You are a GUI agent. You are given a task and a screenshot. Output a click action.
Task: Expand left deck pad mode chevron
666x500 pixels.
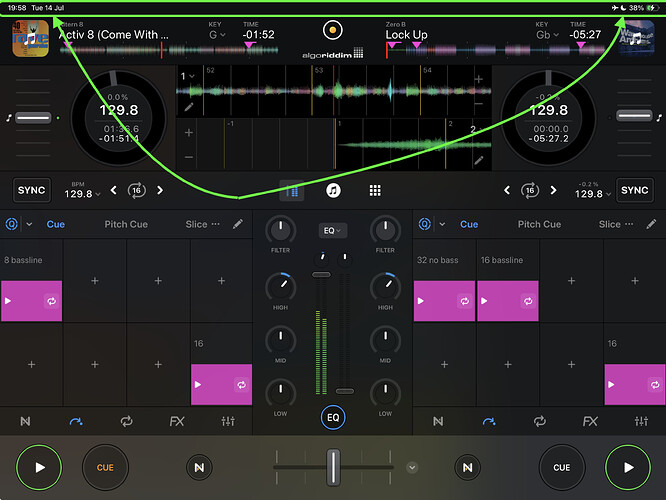pos(29,224)
